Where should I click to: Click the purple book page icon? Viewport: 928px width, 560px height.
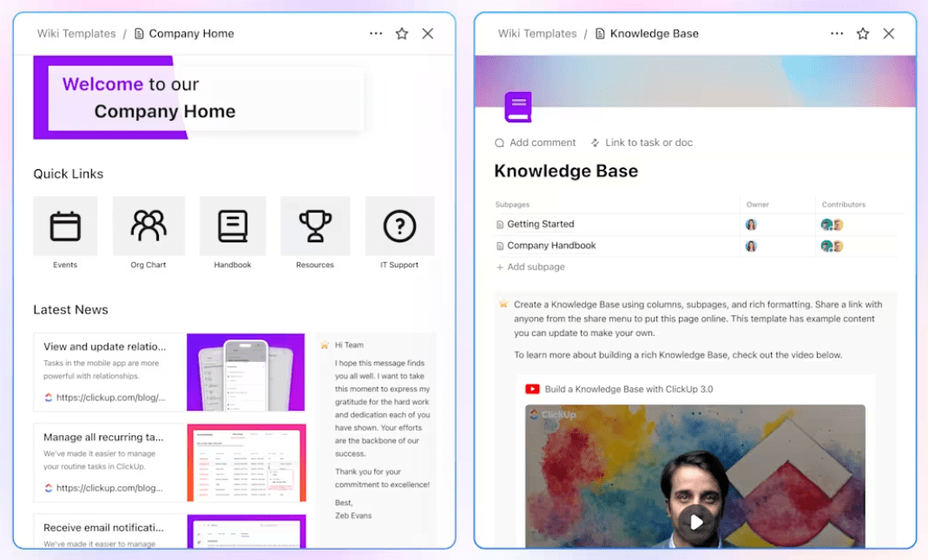click(x=518, y=107)
